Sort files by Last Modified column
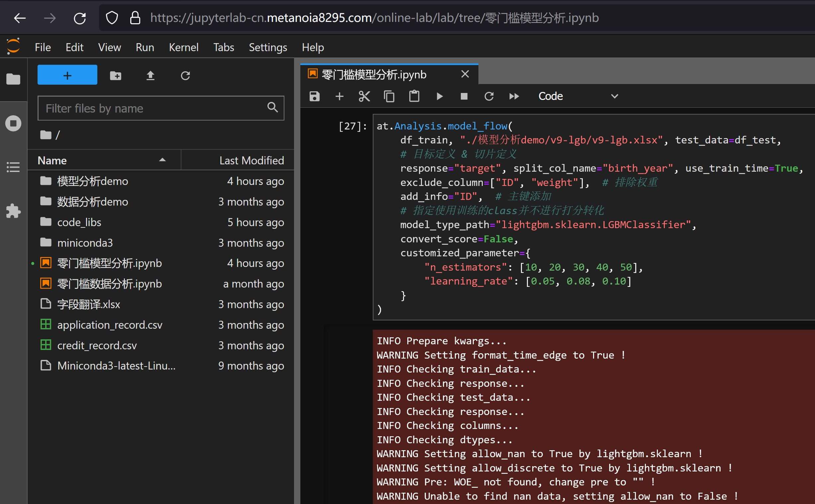The height and width of the screenshot is (504, 815). click(x=252, y=161)
